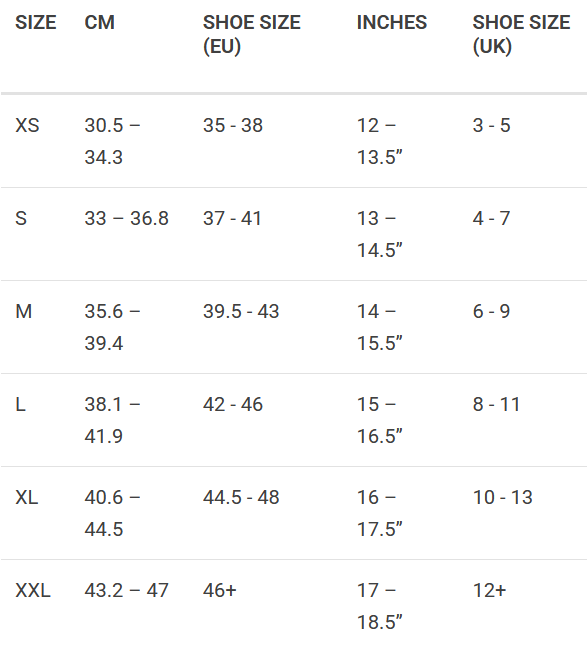Screen dimensions: 587x647
Task: Select the L size row label
Action: click(x=21, y=404)
